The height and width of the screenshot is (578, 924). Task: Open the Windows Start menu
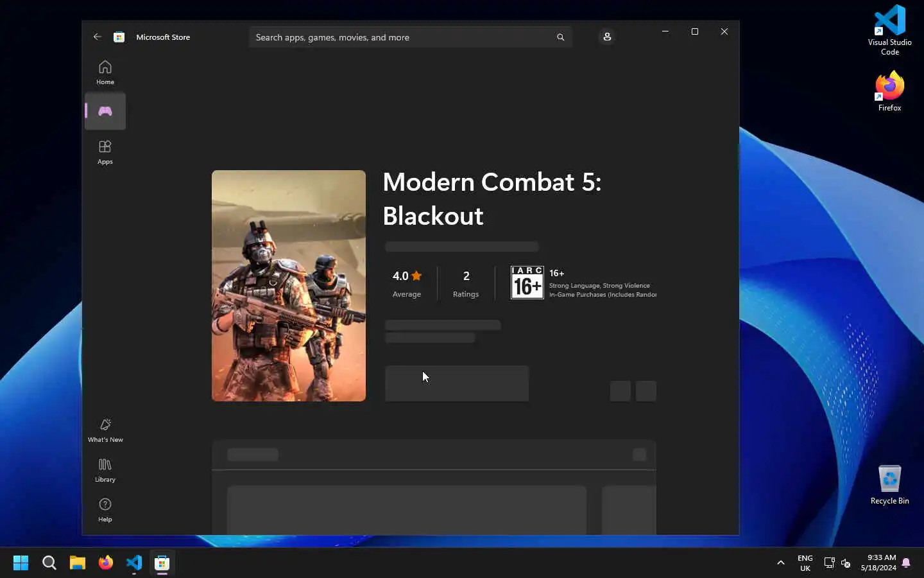(21, 563)
